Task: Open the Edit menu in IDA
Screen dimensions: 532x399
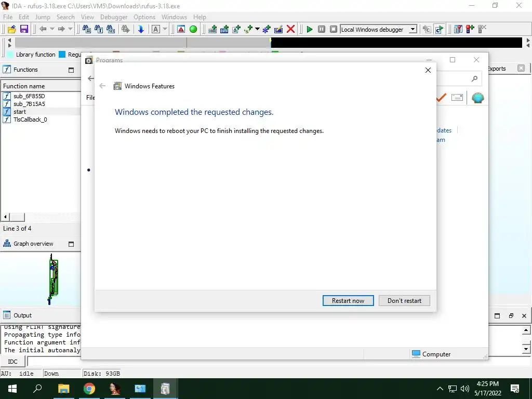Action: click(24, 17)
